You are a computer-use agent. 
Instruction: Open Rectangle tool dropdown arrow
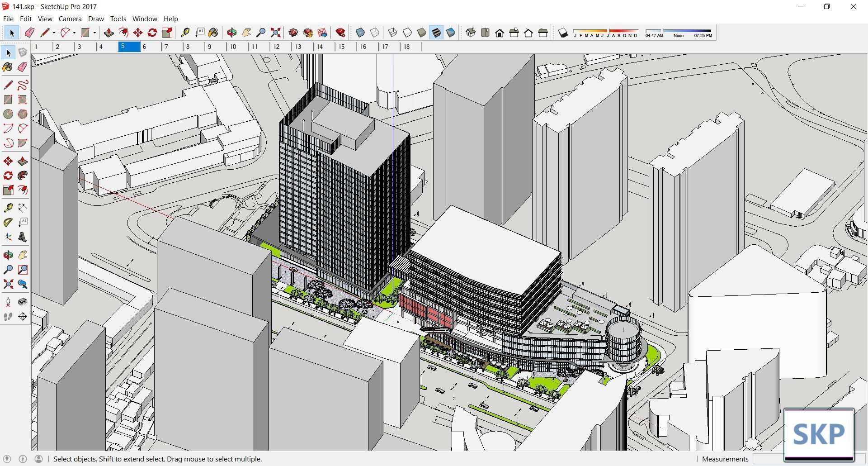point(94,33)
